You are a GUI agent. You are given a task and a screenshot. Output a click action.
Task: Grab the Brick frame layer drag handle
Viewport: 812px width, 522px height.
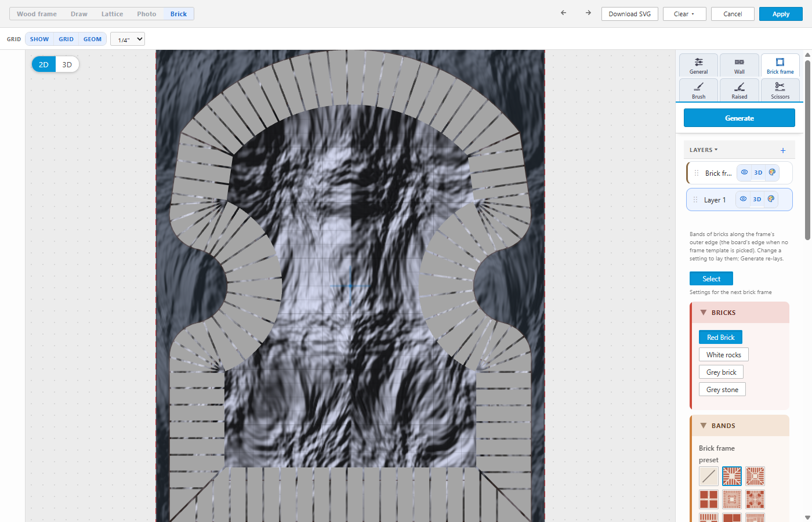697,173
